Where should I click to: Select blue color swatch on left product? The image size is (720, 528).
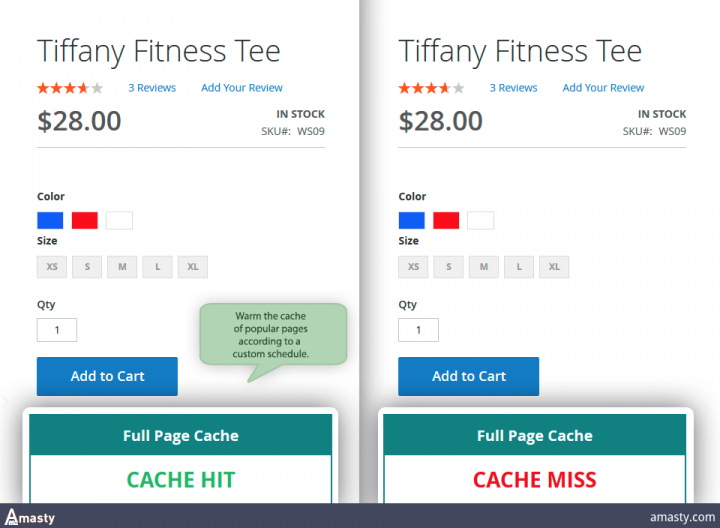tap(50, 220)
